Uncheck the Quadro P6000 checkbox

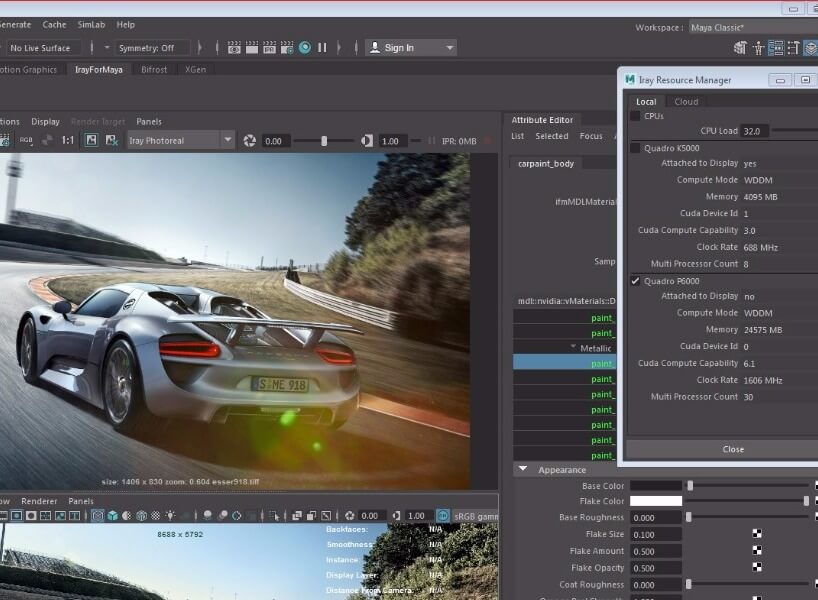pos(635,281)
